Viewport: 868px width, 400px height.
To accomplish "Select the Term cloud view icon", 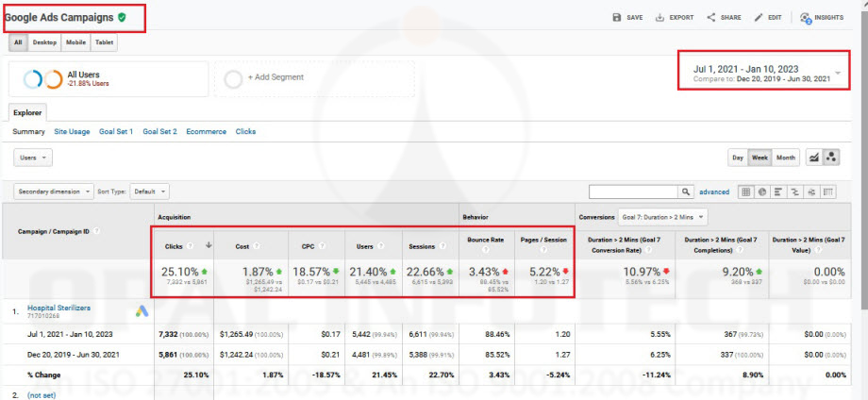I will coord(811,192).
